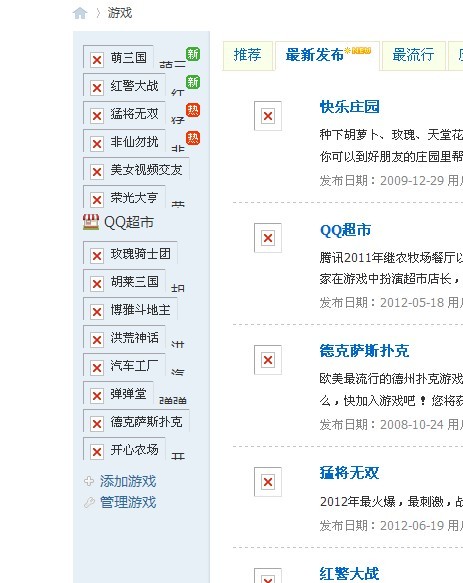Screen dimensions: 463x583
Task: Click the NEW badge on 最新发布 tab
Action: 358,51
